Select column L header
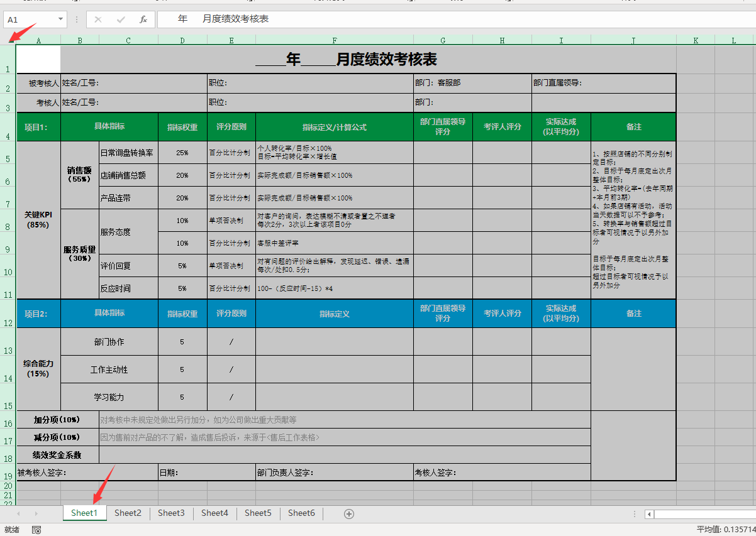The height and width of the screenshot is (536, 756). coord(734,40)
